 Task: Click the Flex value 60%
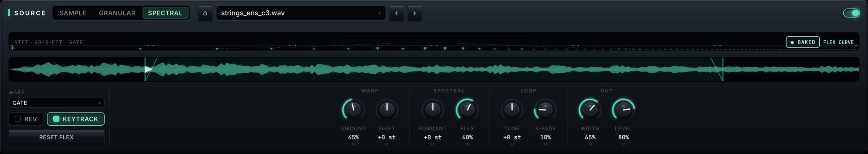pyautogui.click(x=467, y=137)
